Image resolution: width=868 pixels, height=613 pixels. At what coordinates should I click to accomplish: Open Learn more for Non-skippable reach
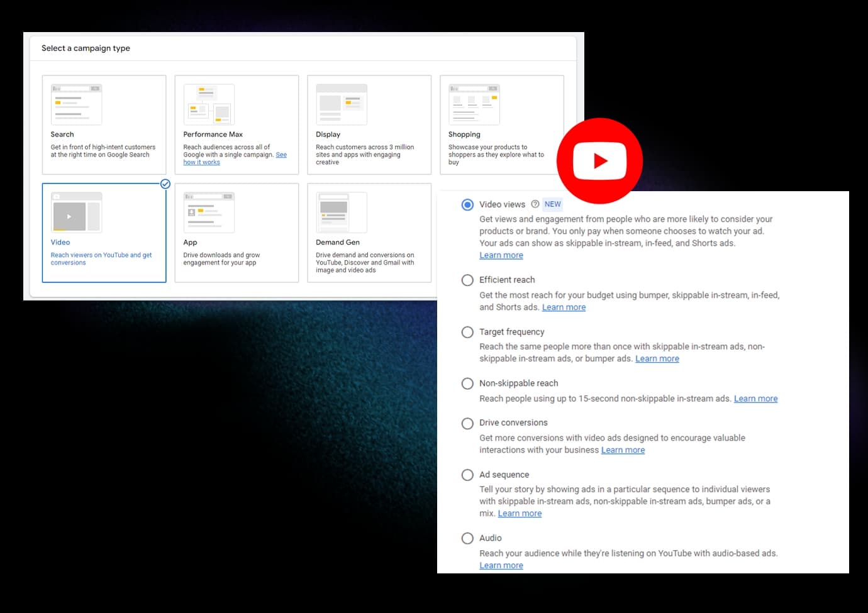[x=755, y=399]
